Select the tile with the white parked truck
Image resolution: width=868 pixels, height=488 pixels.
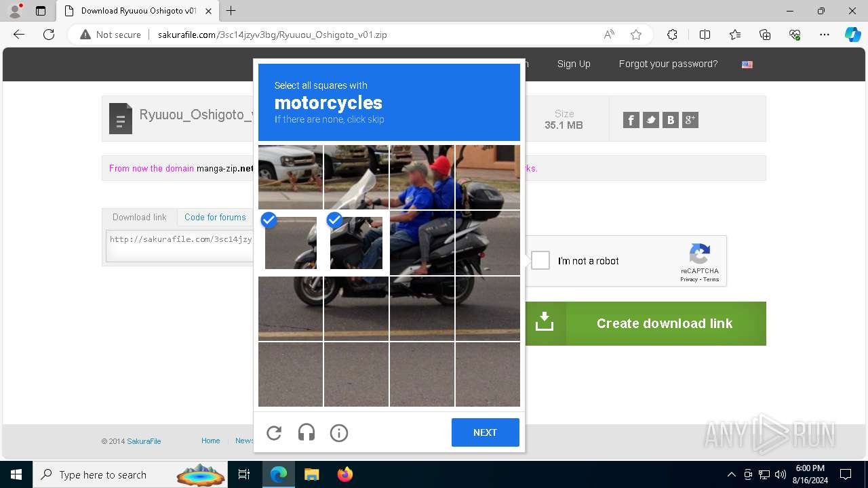pyautogui.click(x=290, y=177)
